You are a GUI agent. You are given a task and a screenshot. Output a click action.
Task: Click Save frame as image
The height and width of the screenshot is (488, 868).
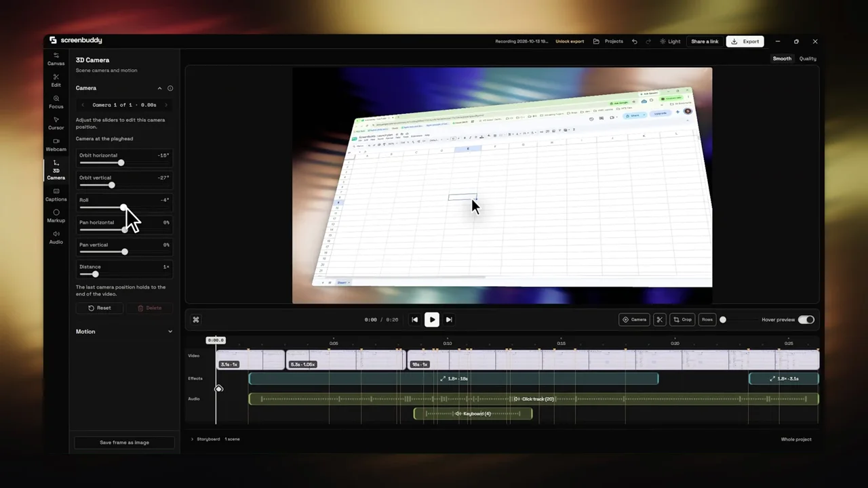point(124,443)
